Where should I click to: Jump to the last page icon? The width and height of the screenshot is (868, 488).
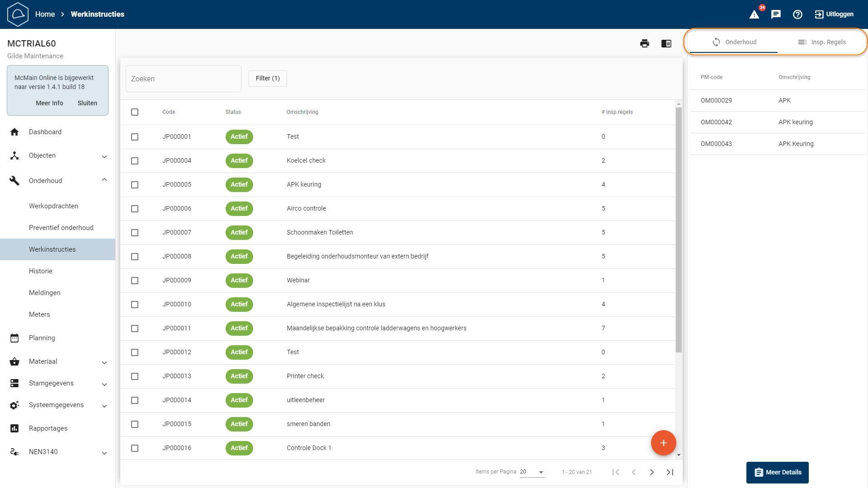[x=670, y=472]
